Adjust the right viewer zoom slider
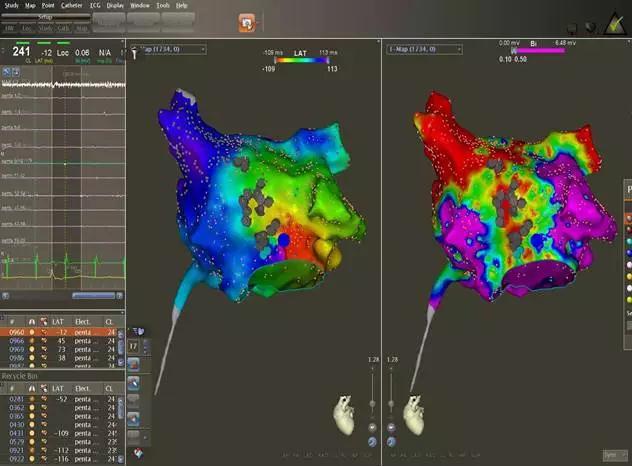Image resolution: width=632 pixels, height=466 pixels. coord(391,391)
